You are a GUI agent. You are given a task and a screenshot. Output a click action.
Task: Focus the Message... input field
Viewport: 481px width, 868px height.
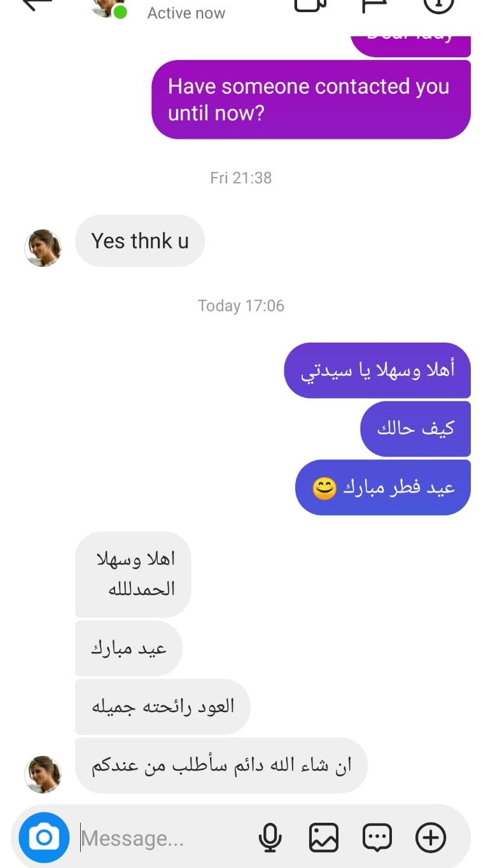point(165,838)
